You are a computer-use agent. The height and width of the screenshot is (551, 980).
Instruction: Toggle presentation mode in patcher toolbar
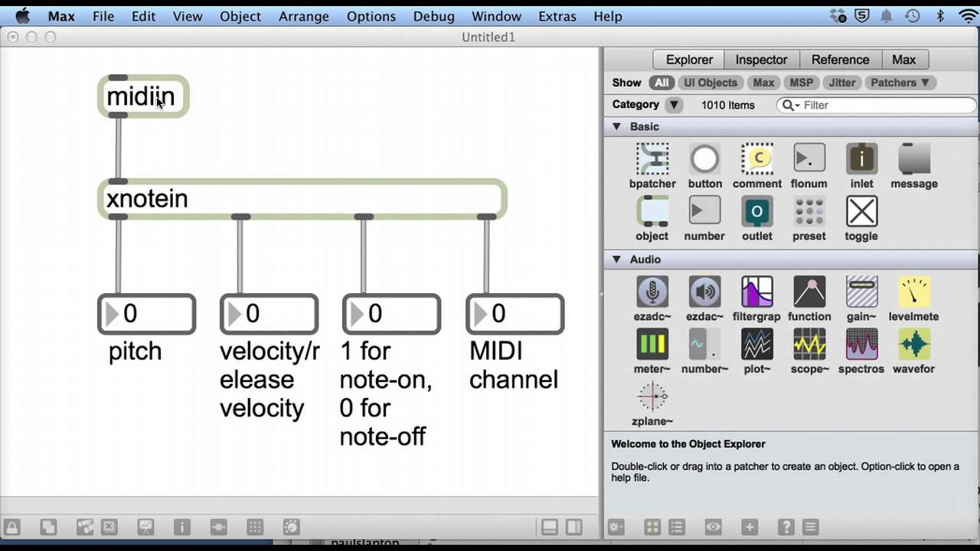[145, 527]
